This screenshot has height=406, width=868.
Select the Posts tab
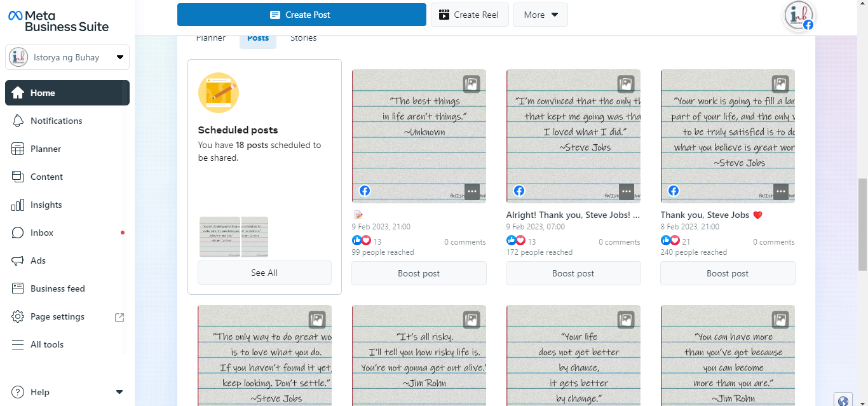point(258,38)
